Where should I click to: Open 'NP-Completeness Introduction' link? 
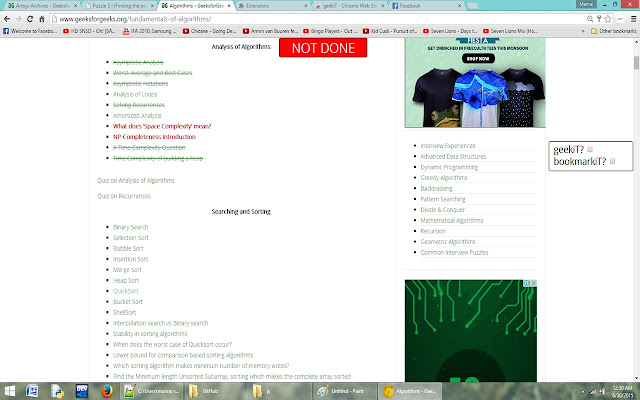pyautogui.click(x=154, y=137)
